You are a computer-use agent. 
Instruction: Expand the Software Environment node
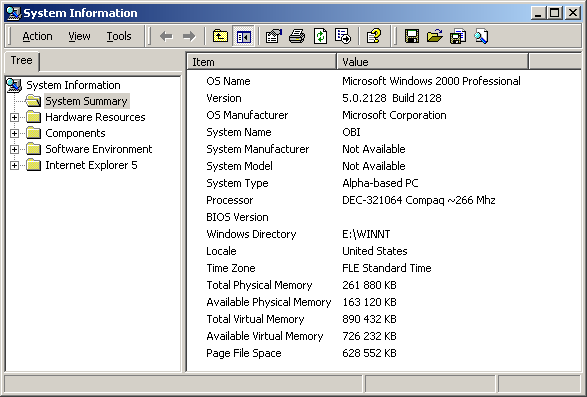pos(14,149)
